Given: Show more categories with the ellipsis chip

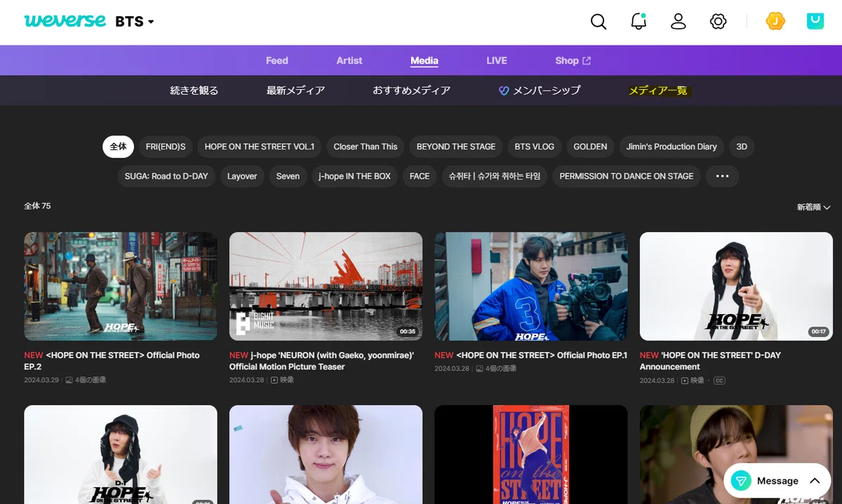Looking at the screenshot, I should tap(722, 176).
